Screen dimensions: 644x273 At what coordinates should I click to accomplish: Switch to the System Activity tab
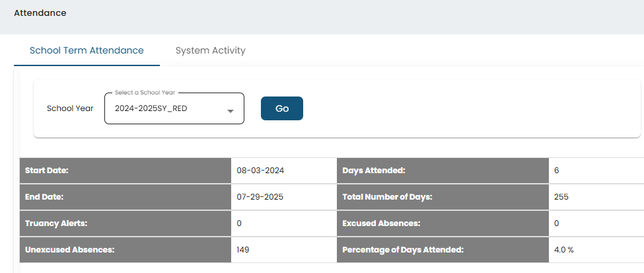click(210, 50)
